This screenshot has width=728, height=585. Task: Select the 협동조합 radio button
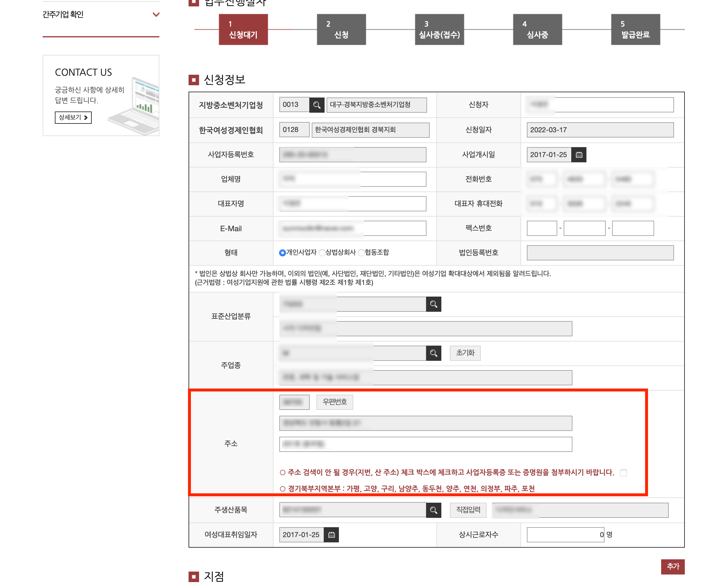(x=361, y=253)
